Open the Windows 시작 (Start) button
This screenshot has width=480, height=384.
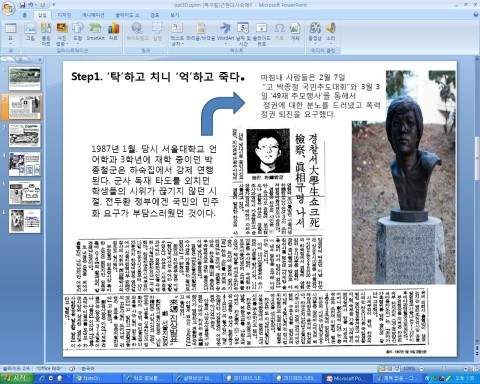pyautogui.click(x=17, y=378)
